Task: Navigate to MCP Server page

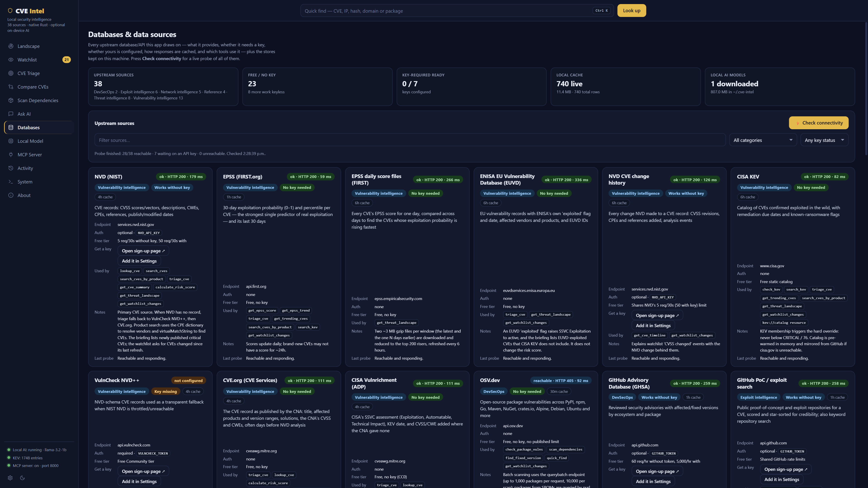Action: point(39,155)
